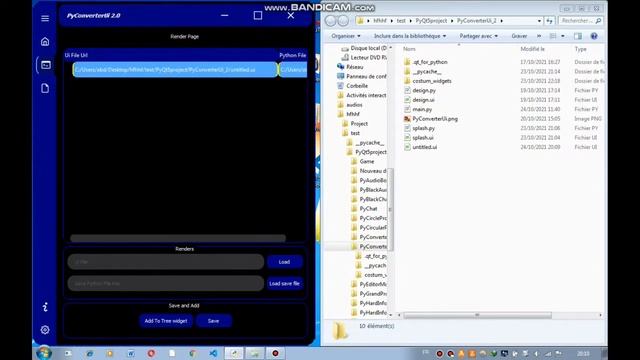640x360 pixels.
Task: Open the Windows Start button
Action: click(x=44, y=353)
